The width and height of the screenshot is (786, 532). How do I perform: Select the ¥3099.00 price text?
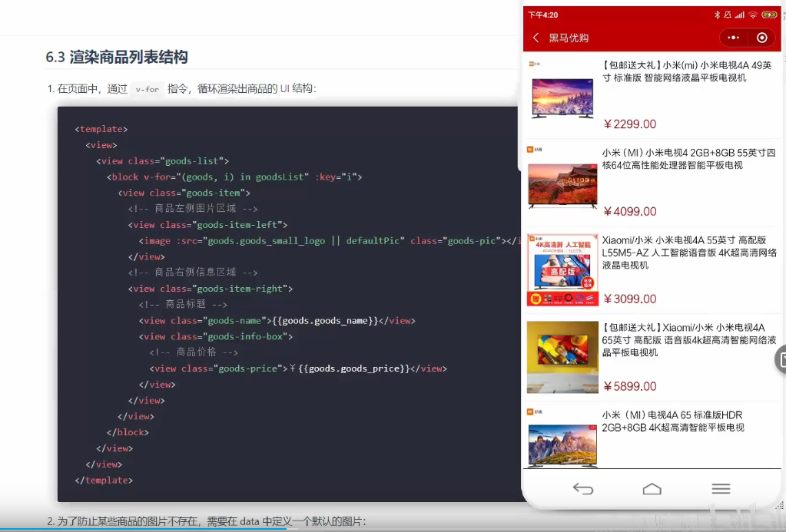pos(629,299)
